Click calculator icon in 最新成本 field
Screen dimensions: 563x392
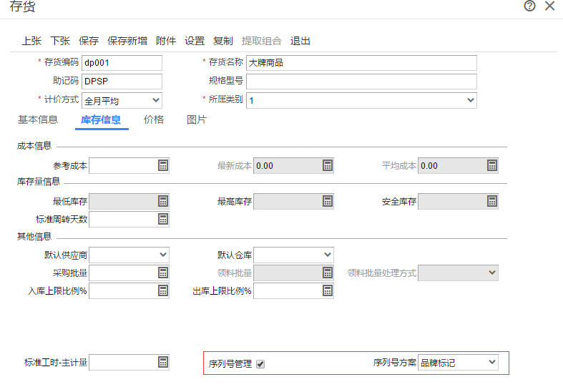(x=328, y=166)
